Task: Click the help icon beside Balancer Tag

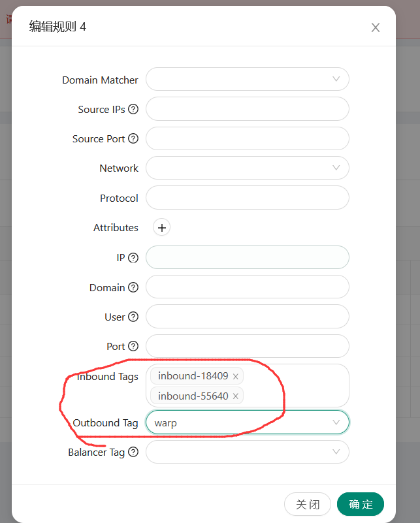Action: click(x=133, y=452)
